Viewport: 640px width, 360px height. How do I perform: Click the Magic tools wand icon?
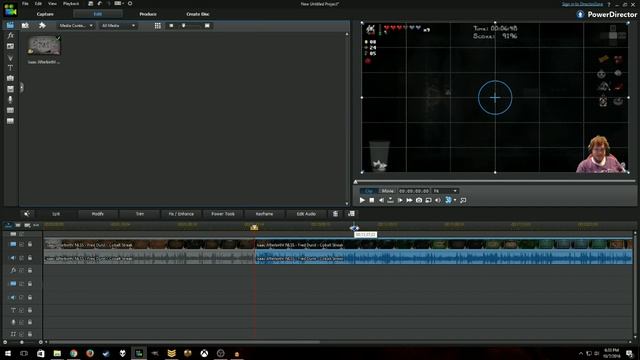27,213
